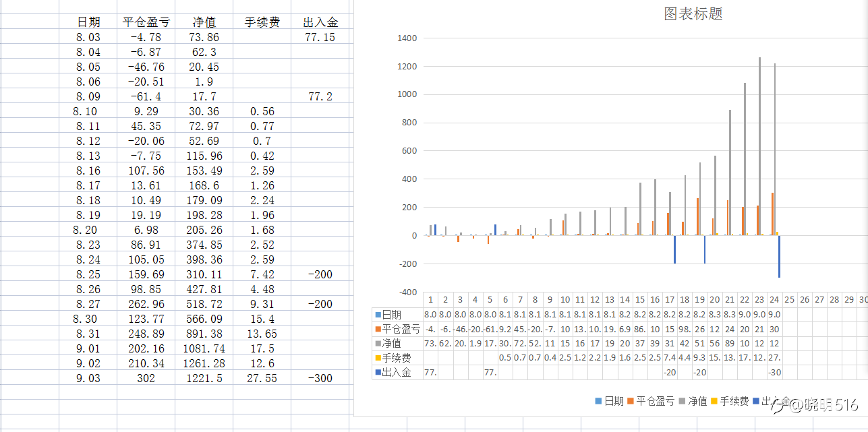This screenshot has height=432, width=868.
Task: Select the fee cell 15.4
Action: (262, 319)
